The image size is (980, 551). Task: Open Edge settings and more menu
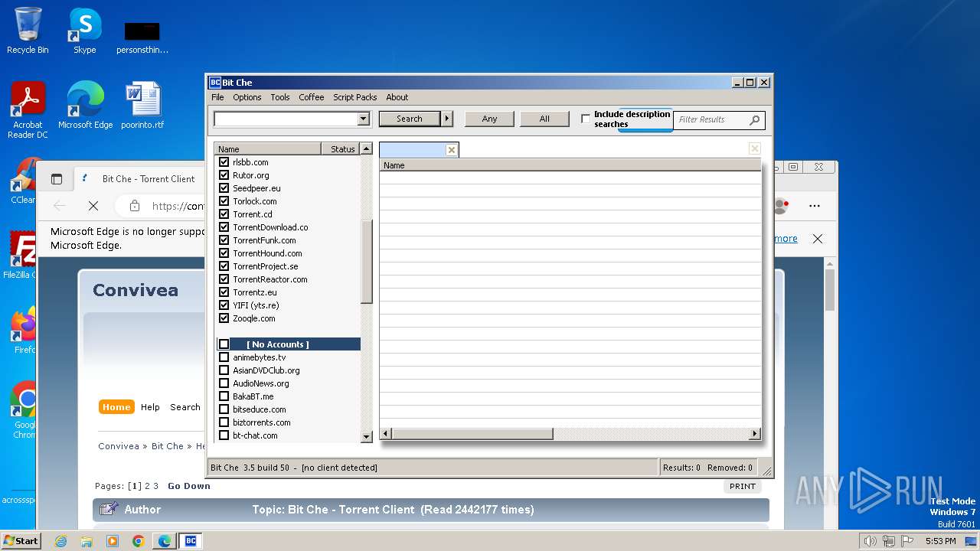coord(815,206)
